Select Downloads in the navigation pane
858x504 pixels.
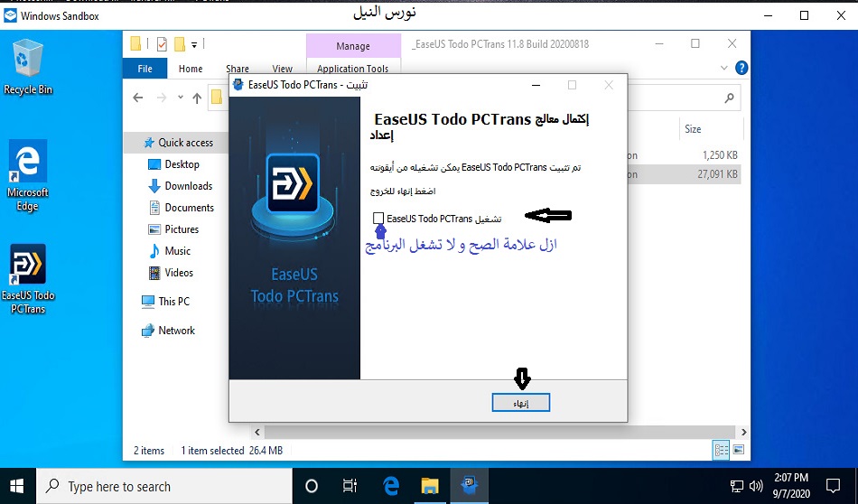188,186
